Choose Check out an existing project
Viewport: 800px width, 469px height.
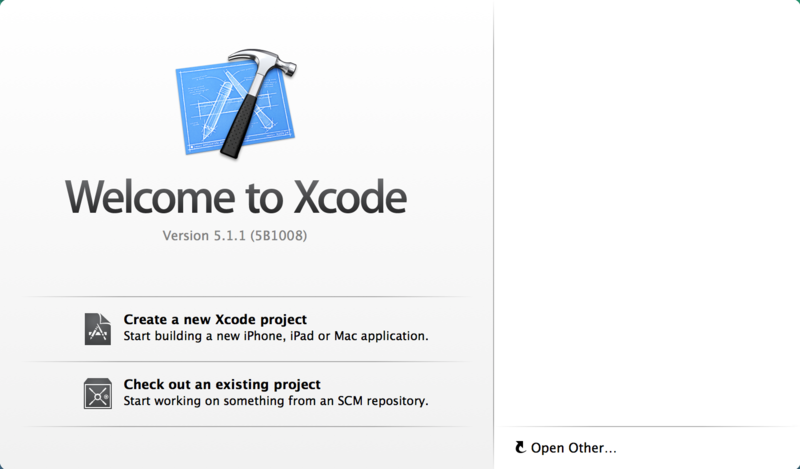(221, 384)
